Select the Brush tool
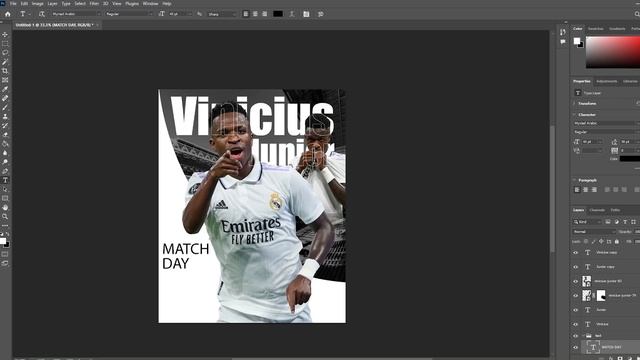This screenshot has height=360, width=640. coord(5,107)
